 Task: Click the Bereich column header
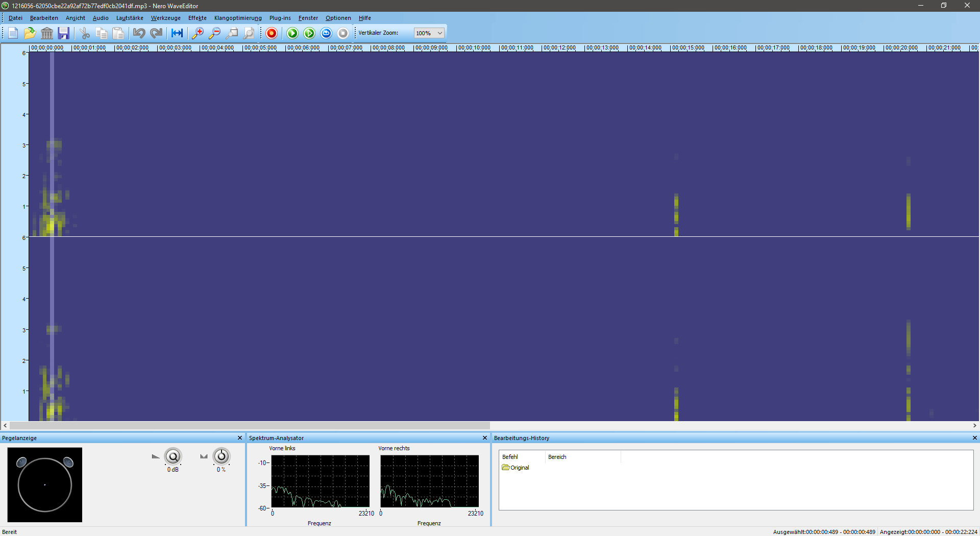point(583,457)
